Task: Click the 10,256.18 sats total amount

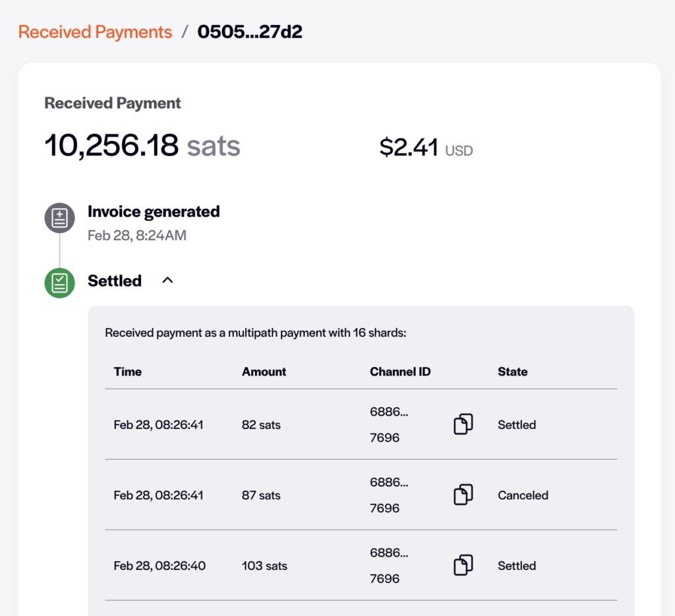Action: tap(142, 146)
